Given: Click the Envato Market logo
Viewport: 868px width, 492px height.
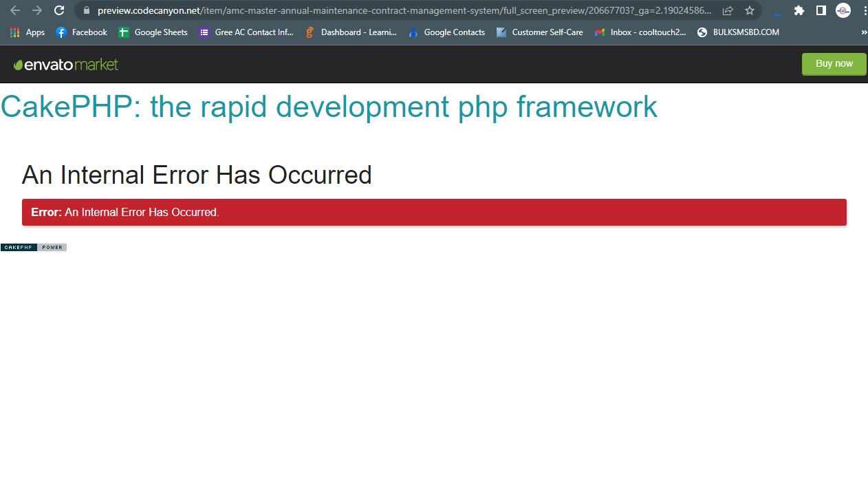Looking at the screenshot, I should click(66, 65).
